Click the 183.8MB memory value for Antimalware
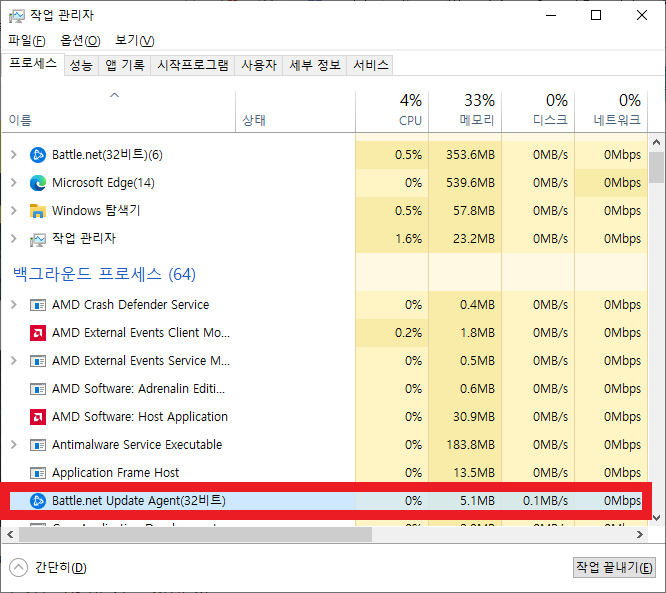Viewport: 666px width, 593px height. (x=471, y=445)
